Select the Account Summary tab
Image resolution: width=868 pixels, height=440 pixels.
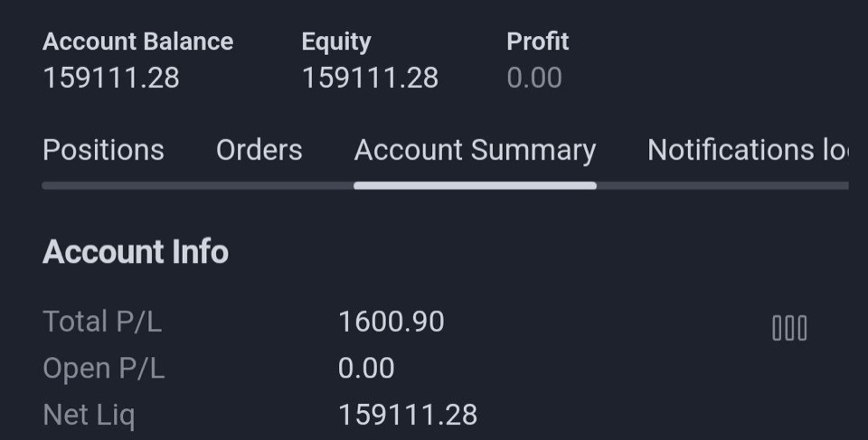(475, 151)
